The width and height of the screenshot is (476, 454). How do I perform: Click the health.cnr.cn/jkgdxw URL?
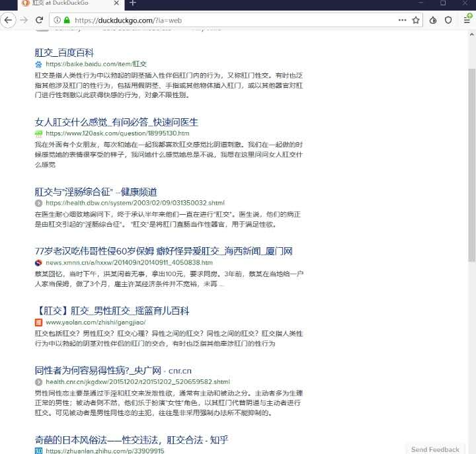click(138, 382)
